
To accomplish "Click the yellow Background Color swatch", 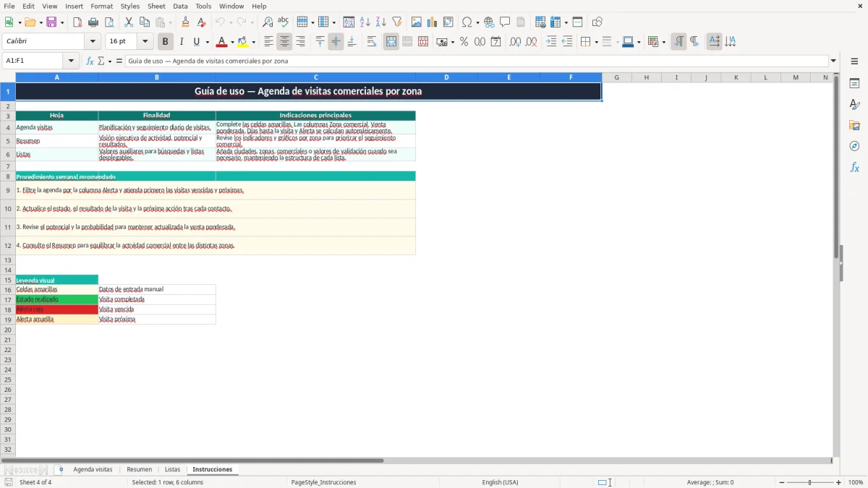I will click(x=243, y=42).
